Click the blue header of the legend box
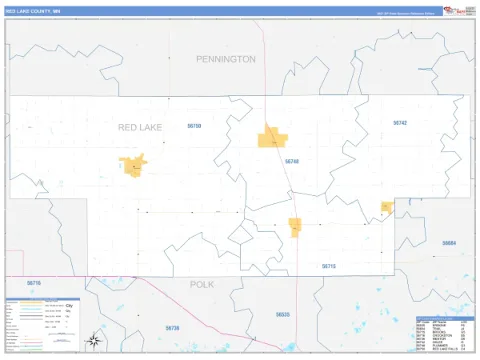 point(43,299)
